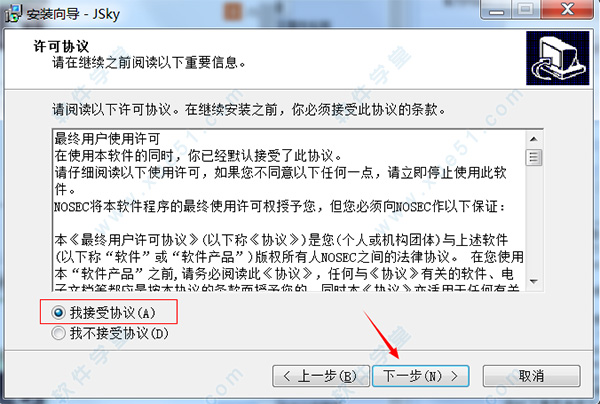Click the 我不接受协议(D) label text
The image size is (600, 404).
click(119, 333)
